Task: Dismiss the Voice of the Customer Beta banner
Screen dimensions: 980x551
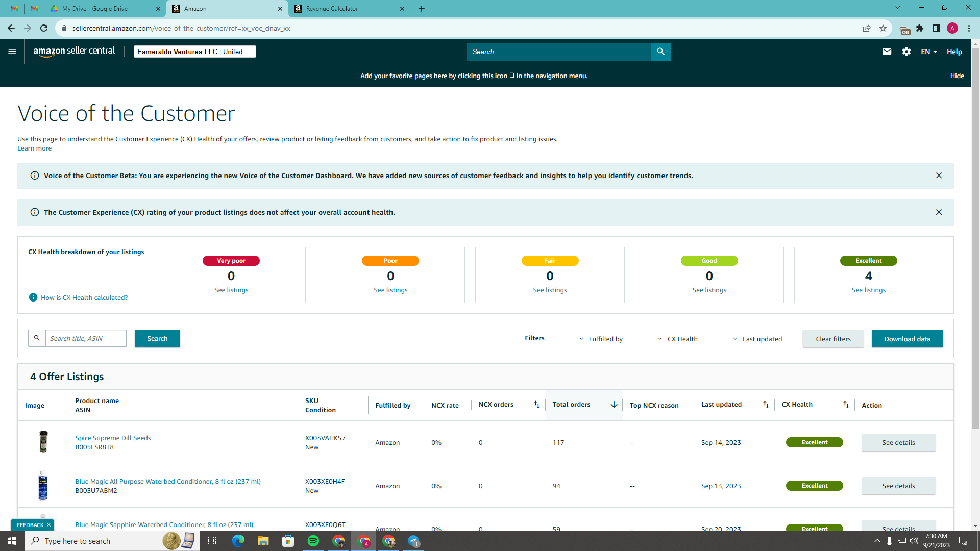Action: 939,176
